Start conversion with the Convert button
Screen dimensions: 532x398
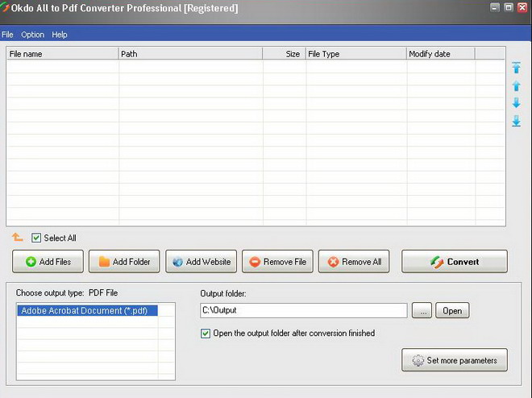(455, 261)
